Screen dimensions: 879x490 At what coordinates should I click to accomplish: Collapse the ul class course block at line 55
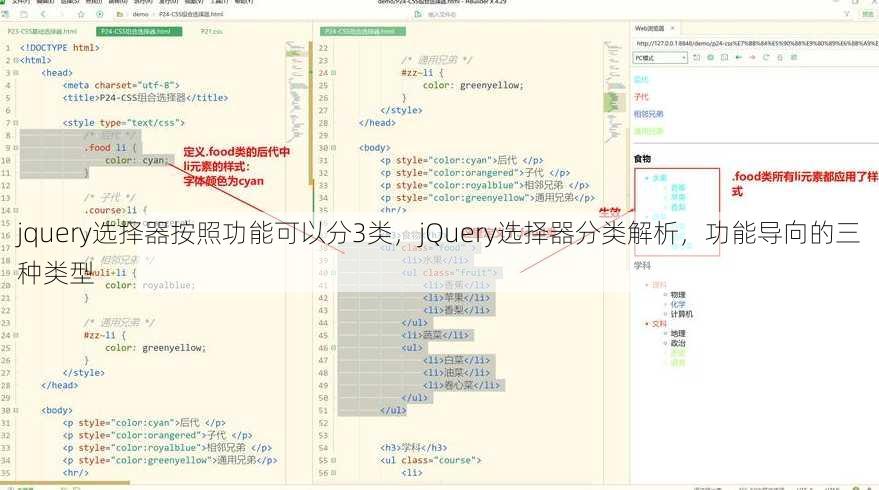point(334,460)
